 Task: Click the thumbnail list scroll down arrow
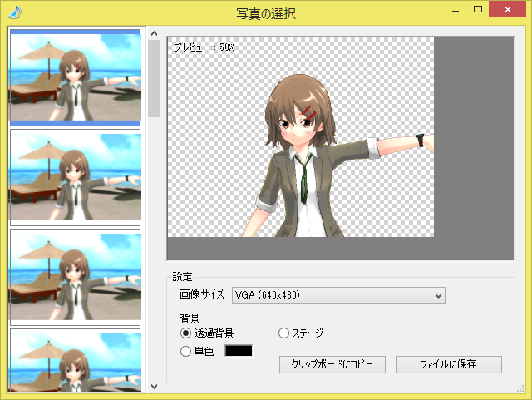pyautogui.click(x=155, y=387)
